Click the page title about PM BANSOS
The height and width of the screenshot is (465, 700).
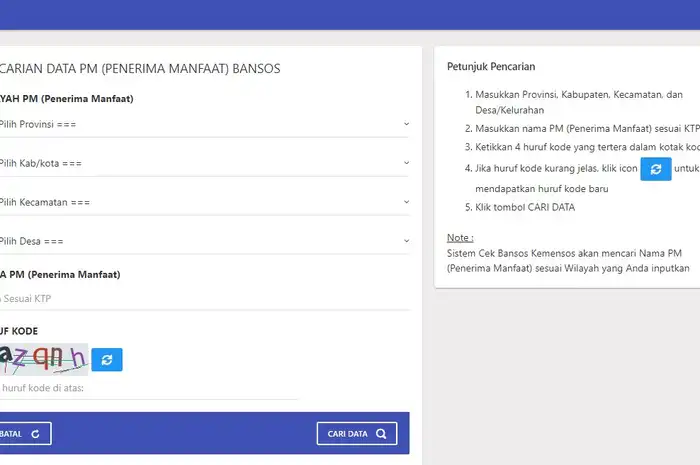[x=140, y=69]
